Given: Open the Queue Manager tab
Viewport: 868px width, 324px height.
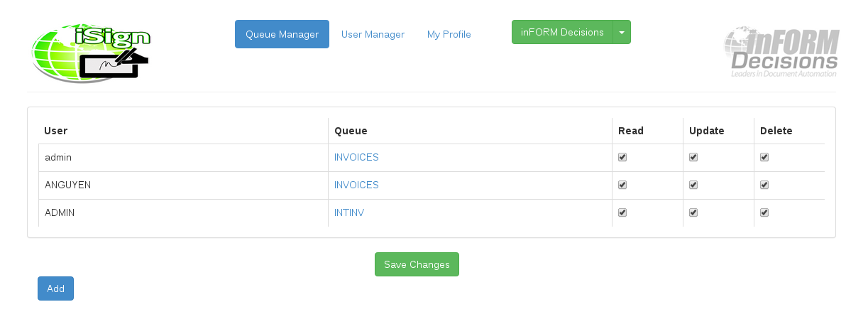Looking at the screenshot, I should [282, 34].
